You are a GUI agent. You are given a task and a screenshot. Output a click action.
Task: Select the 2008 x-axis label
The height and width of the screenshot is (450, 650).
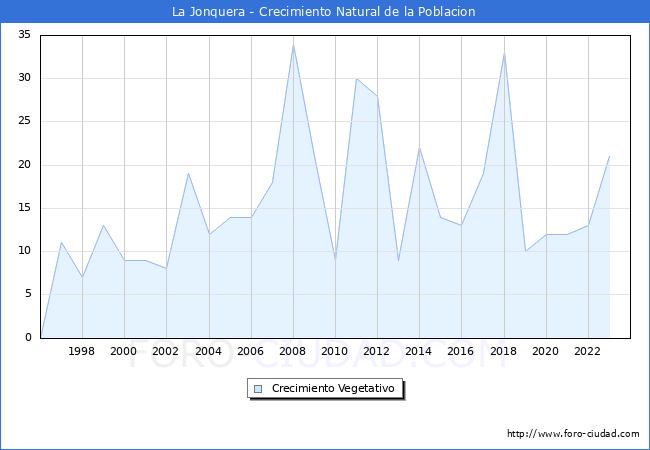tap(292, 351)
